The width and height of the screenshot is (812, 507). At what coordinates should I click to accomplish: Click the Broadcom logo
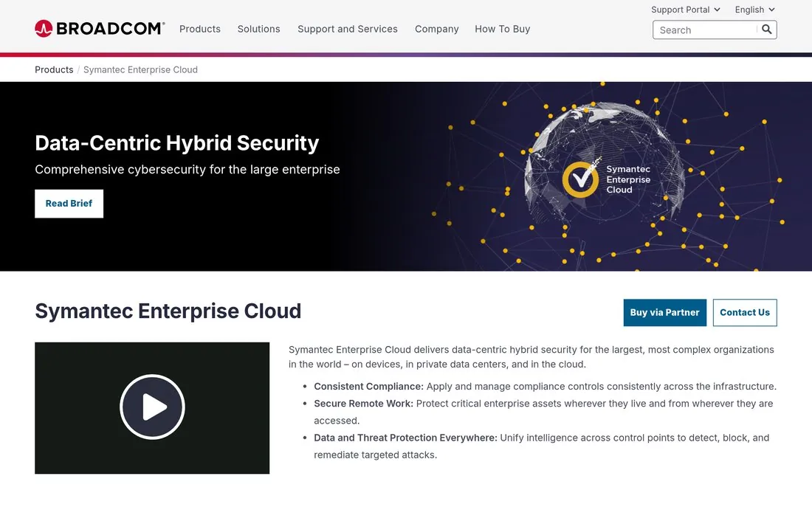point(100,29)
